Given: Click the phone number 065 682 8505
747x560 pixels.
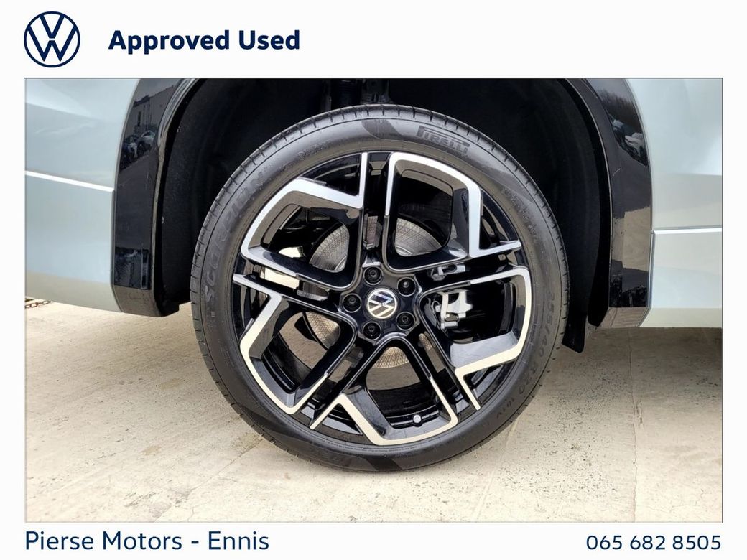Looking at the screenshot, I should point(654,542).
